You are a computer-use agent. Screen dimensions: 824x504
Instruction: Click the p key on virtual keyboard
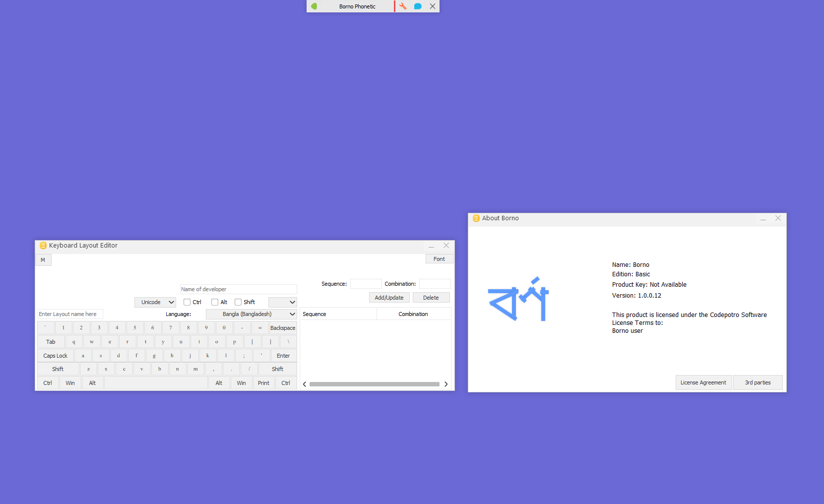(235, 342)
